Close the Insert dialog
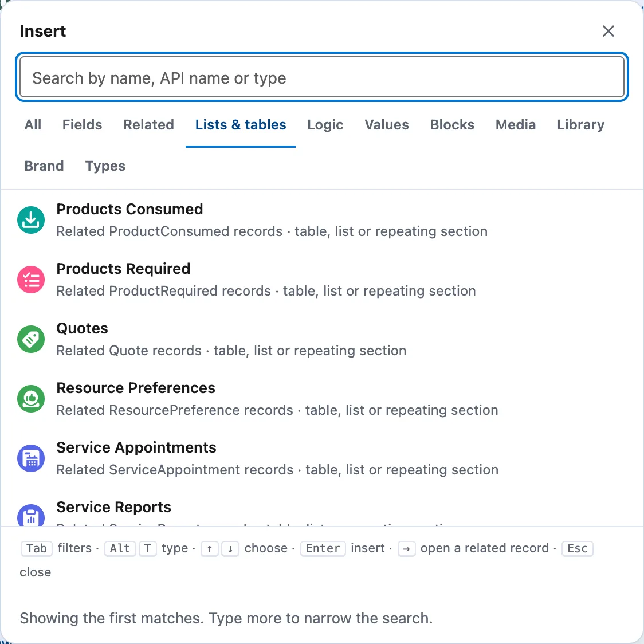The image size is (644, 644). (x=608, y=31)
